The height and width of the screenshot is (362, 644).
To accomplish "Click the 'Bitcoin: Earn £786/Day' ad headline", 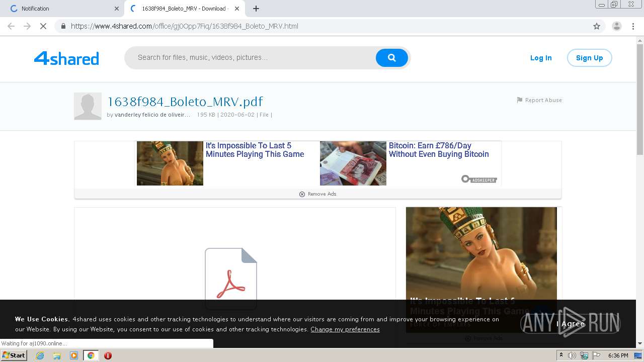I will (439, 150).
